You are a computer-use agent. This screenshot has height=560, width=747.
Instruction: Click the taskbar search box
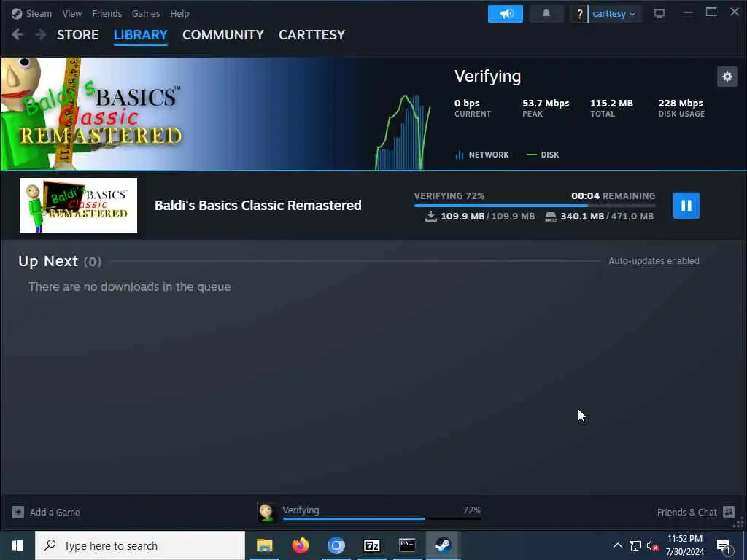point(140,545)
